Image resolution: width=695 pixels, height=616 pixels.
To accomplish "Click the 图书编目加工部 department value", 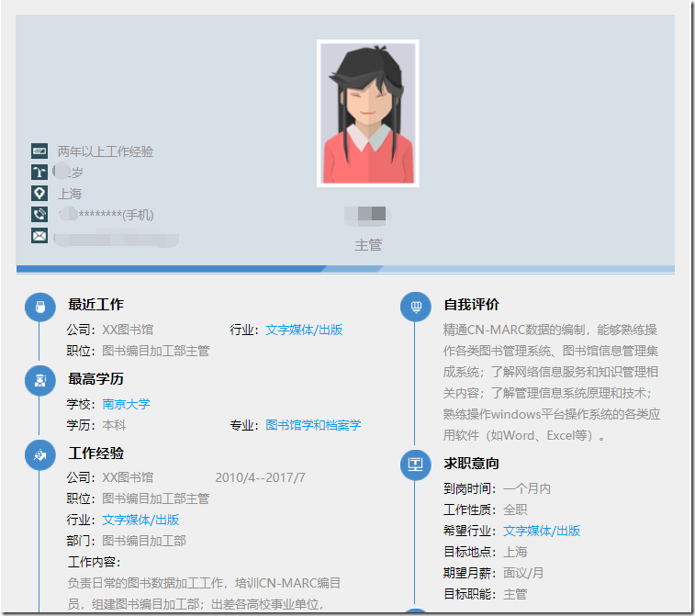I will point(144,541).
